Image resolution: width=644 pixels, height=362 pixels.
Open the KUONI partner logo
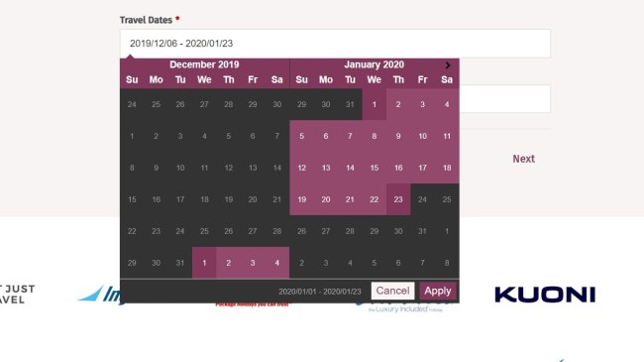[545, 295]
